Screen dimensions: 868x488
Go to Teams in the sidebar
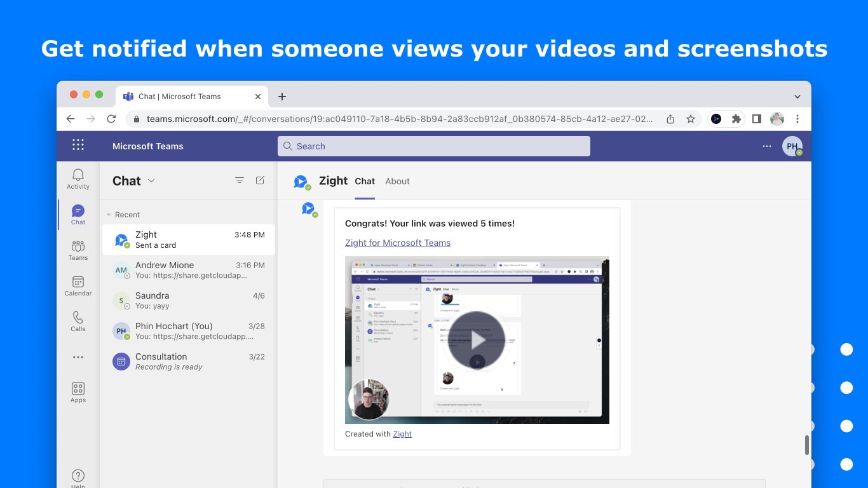(x=78, y=250)
